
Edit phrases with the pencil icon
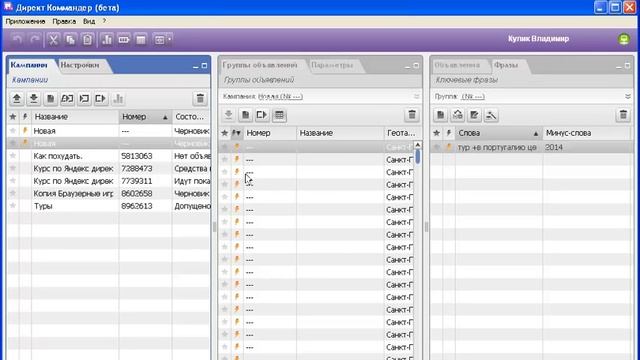(474, 115)
